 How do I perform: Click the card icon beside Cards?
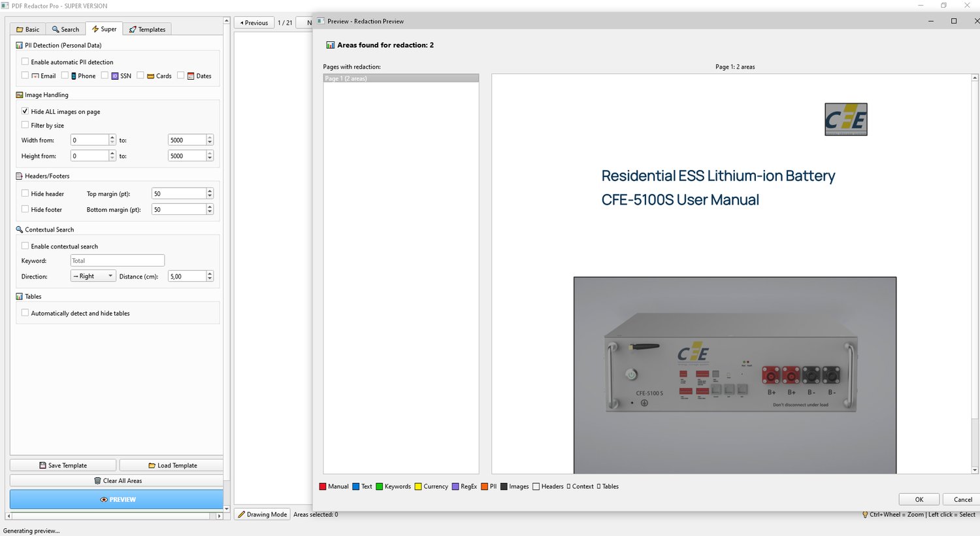150,76
